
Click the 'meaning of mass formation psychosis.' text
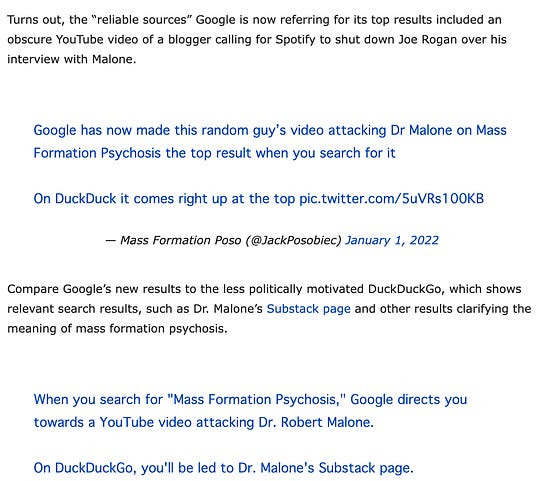pyautogui.click(x=117, y=329)
